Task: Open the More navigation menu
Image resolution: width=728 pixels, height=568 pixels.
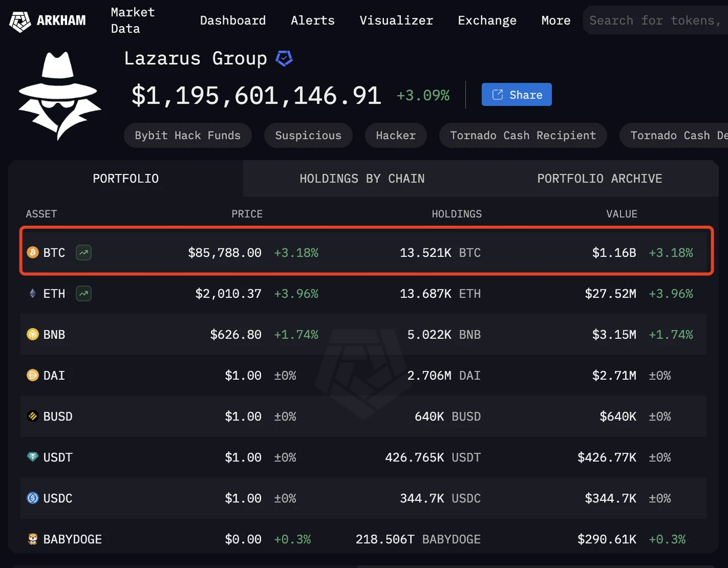Action: tap(556, 20)
